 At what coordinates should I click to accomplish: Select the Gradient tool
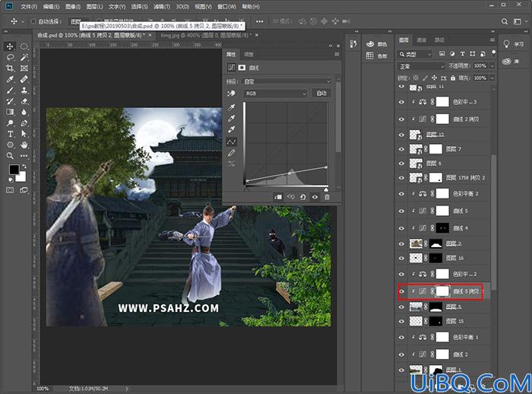coord(10,112)
